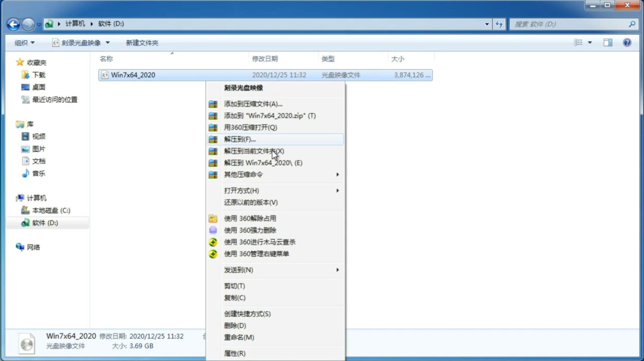
Task: Click 还原以前的版本 menu entry
Action: click(x=251, y=202)
